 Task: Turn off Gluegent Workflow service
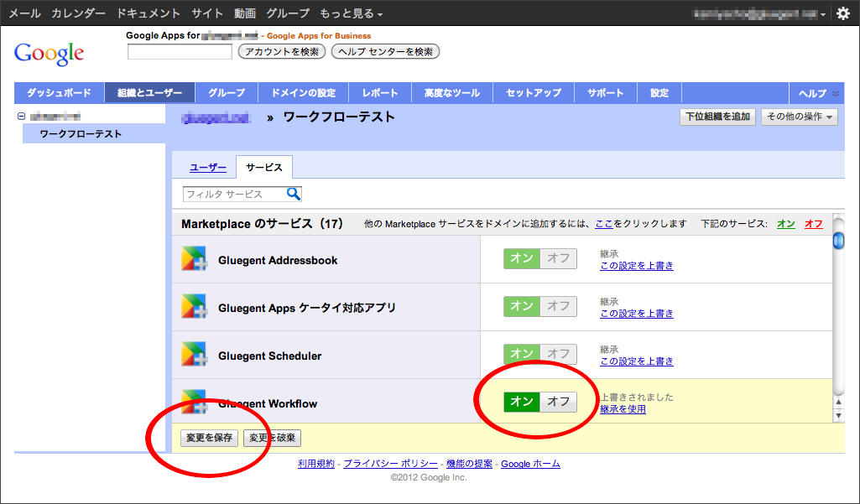559,403
